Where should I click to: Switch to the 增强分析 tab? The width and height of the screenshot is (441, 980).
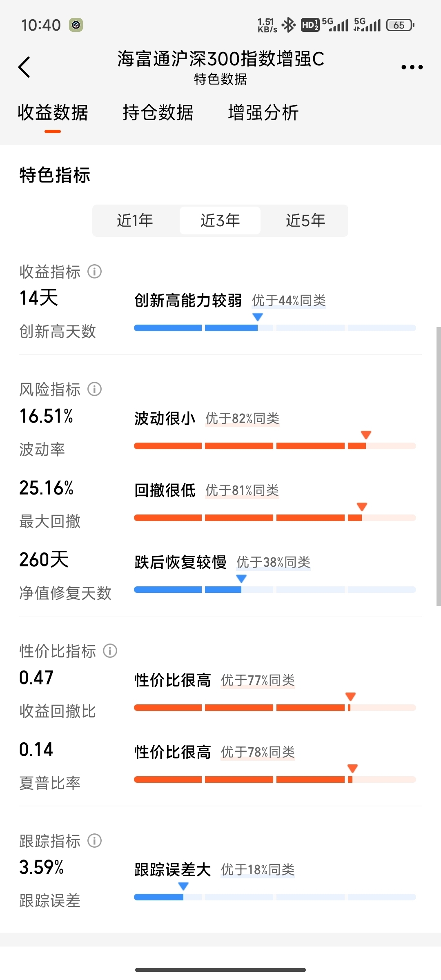pyautogui.click(x=263, y=113)
